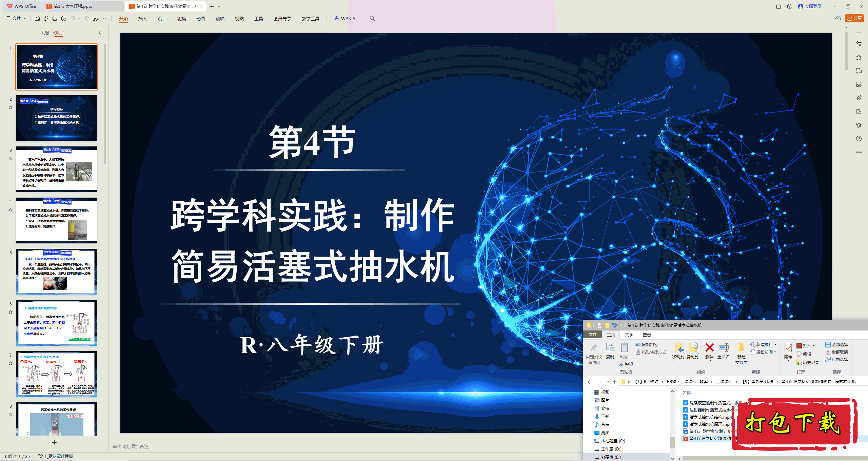Switch to the 放映 ribbon tab
Screen dimensions: 868x461
click(x=220, y=19)
